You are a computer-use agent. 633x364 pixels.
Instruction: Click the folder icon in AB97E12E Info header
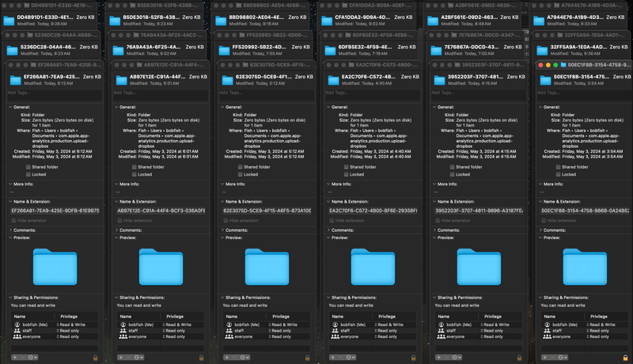tap(122, 80)
